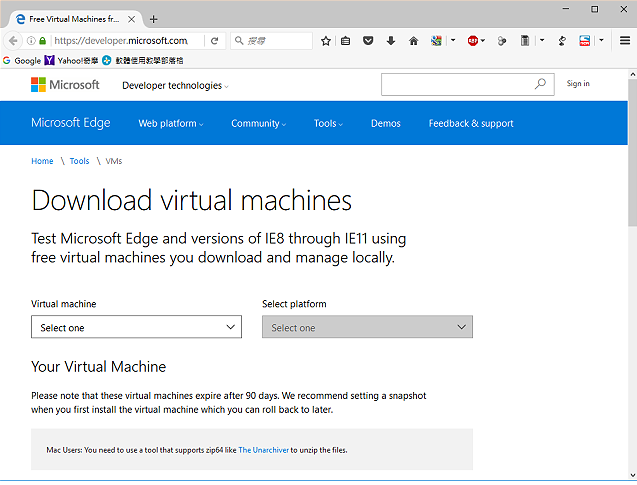Click the vertical scrollbar thumb
This screenshot has height=485, width=637.
[632, 153]
